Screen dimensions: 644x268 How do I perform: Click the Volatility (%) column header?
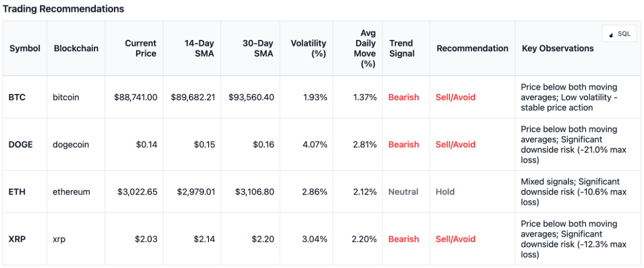click(308, 48)
